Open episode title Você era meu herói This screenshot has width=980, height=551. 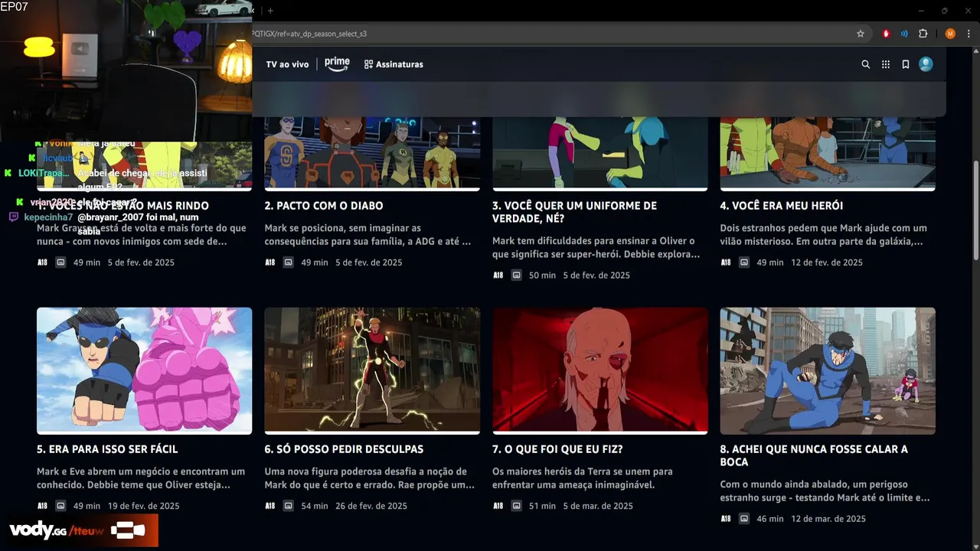tap(782, 206)
